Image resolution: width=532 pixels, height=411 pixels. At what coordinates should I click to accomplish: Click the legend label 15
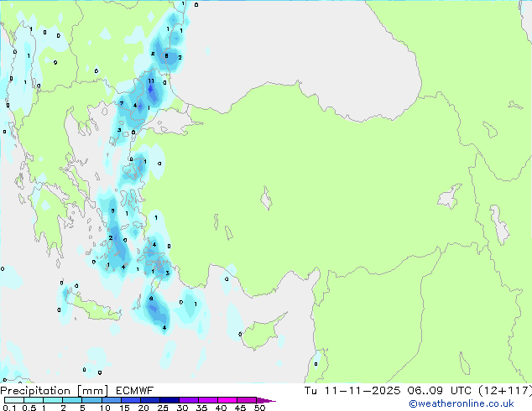click(x=124, y=408)
